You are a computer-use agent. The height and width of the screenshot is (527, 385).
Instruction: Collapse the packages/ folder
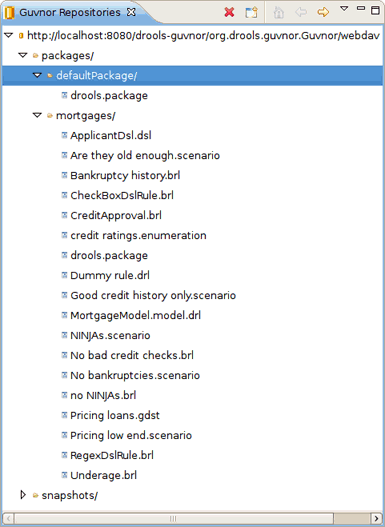[23, 55]
